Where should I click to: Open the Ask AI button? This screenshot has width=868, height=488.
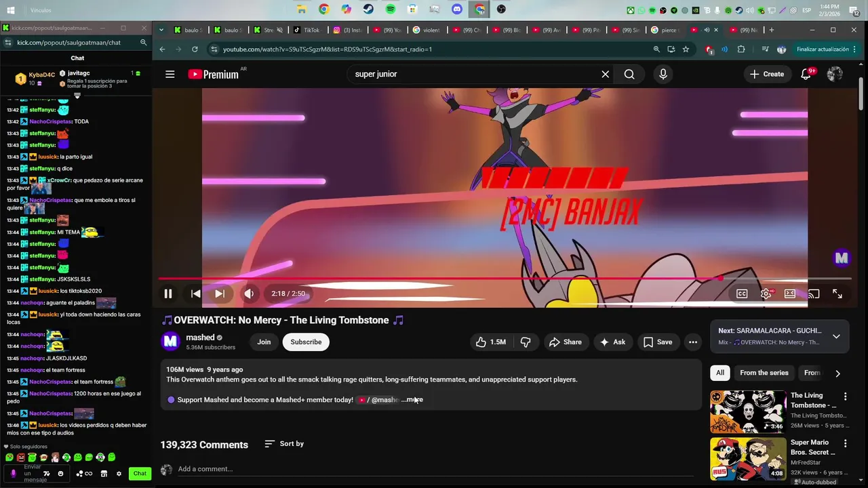pos(612,342)
